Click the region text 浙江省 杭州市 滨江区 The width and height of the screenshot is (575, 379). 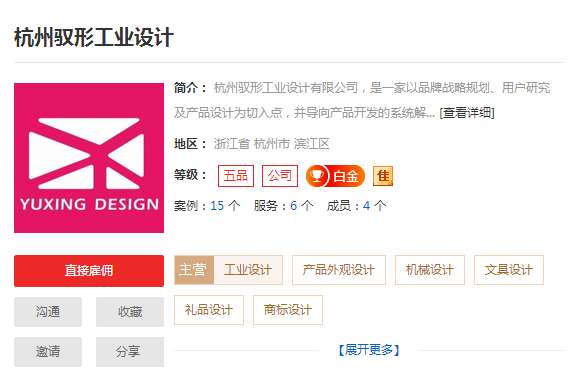(x=272, y=144)
